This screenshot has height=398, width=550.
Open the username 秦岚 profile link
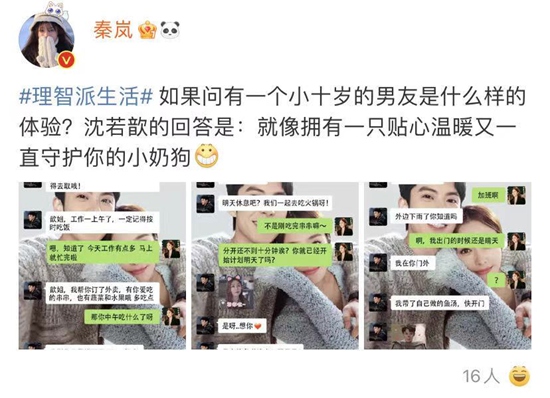click(113, 30)
